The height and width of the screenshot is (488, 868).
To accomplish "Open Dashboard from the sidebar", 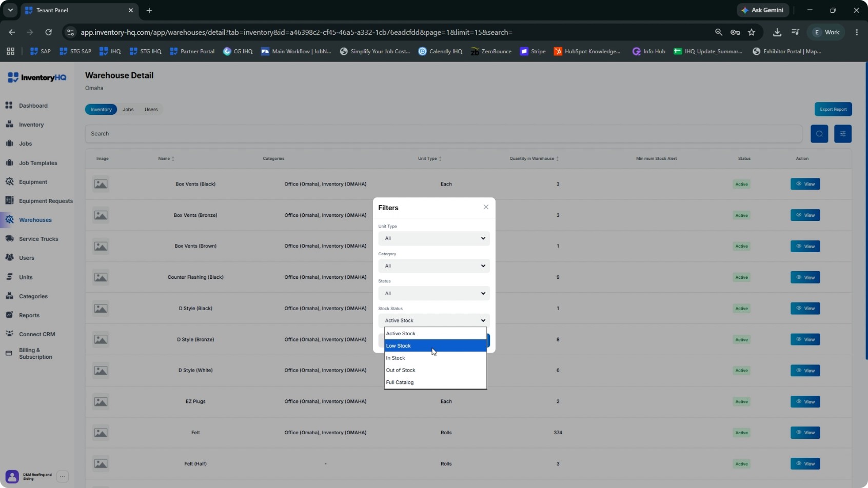I will click(33, 106).
